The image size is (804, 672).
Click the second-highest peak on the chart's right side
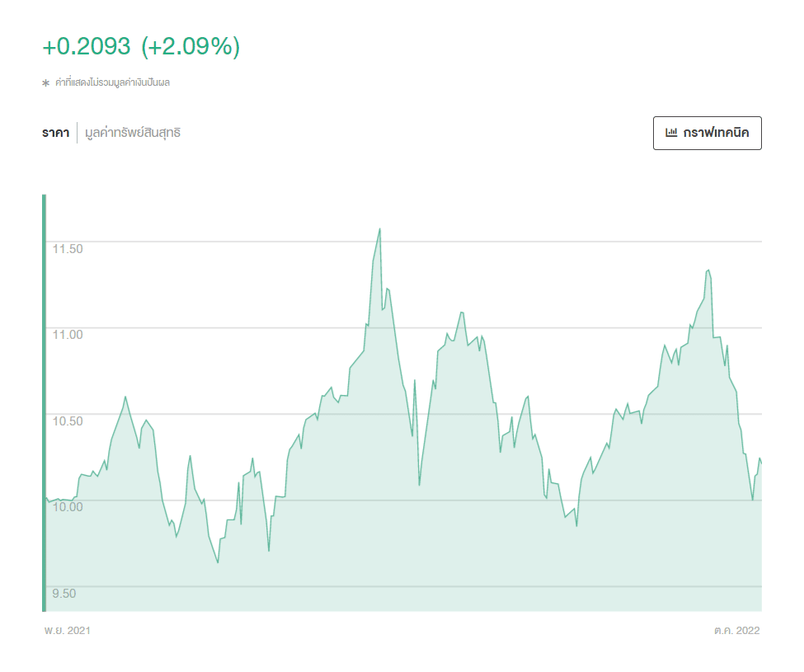pos(708,270)
